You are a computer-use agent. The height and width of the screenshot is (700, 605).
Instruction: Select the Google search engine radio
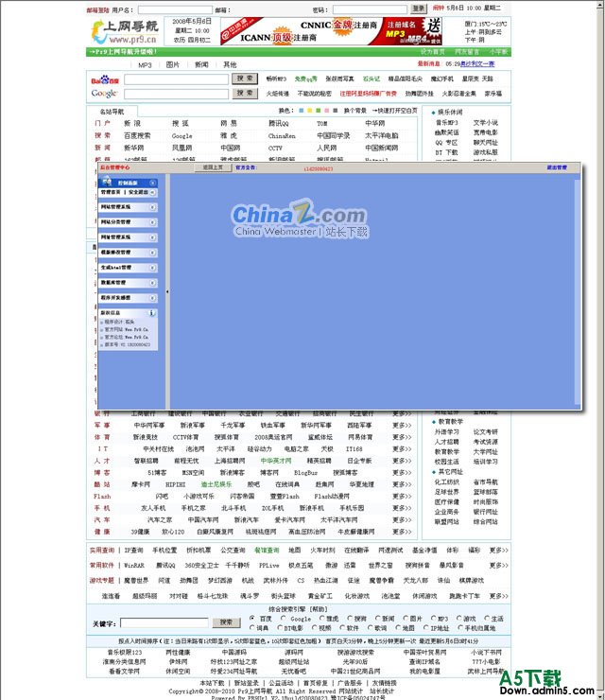pyautogui.click(x=284, y=619)
